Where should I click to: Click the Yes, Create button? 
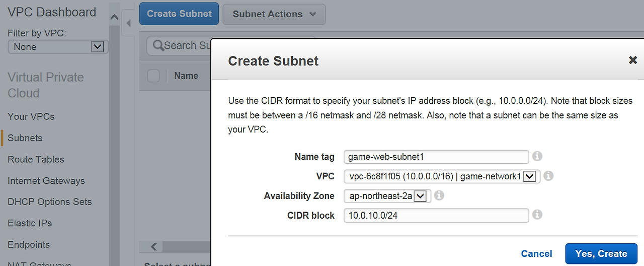tap(601, 254)
